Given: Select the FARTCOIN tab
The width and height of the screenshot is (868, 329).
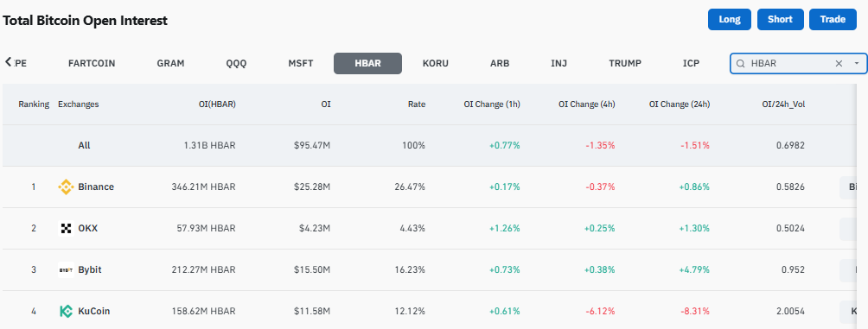Looking at the screenshot, I should tap(92, 63).
